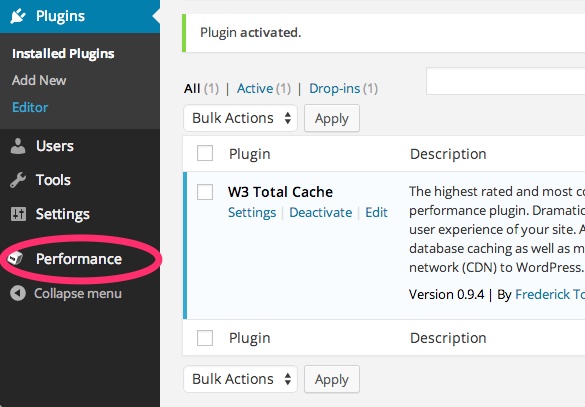This screenshot has height=407, width=585.
Task: Click the Tools wrench icon
Action: [18, 180]
